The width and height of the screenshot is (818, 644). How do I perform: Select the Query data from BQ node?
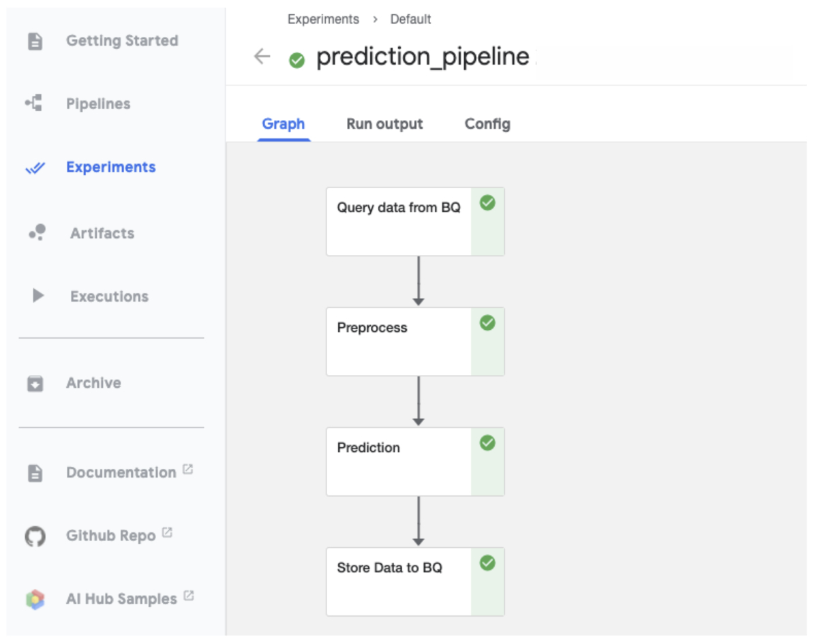pos(399,221)
